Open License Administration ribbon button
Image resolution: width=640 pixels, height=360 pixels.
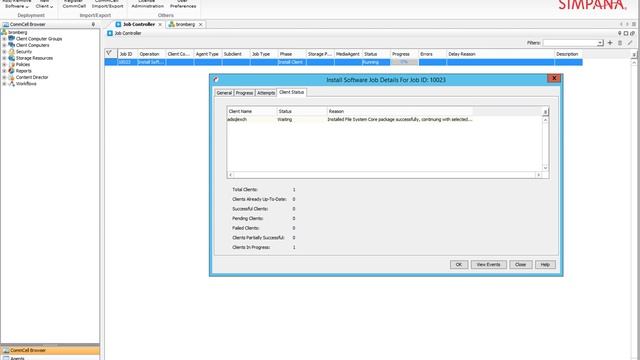147,5
